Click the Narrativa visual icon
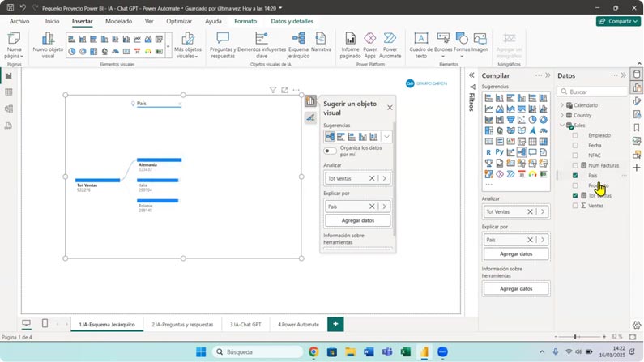The image size is (644, 362). click(x=321, y=40)
